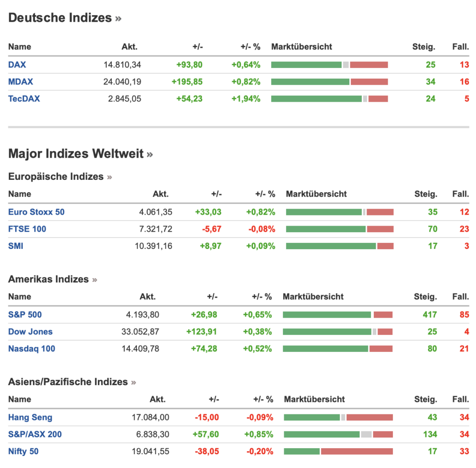Click the SMI market overview bar
Screen dimensions: 476x468
pos(340,246)
